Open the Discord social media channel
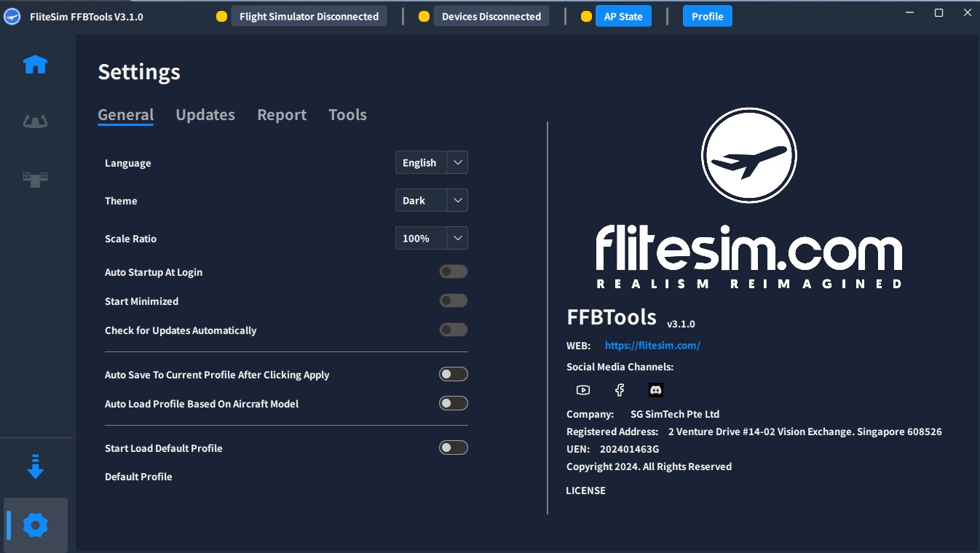Viewport: 980px width, 553px height. [656, 390]
